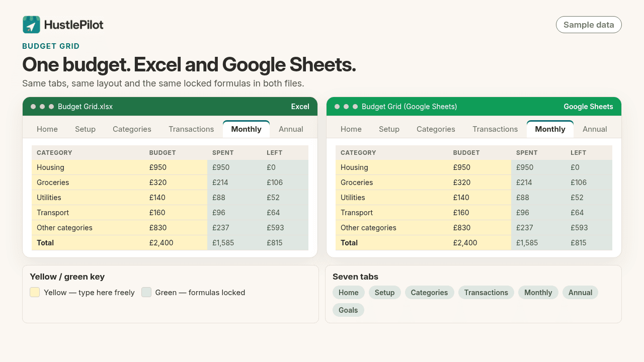Select Groceries spent £214 in Google Sheets window

(538, 183)
